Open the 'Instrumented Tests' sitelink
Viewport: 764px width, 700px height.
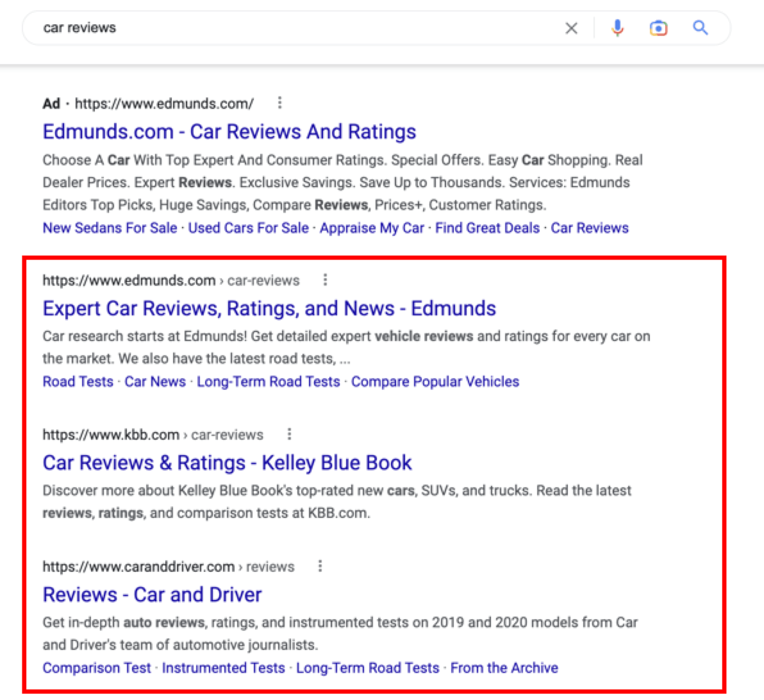pos(223,667)
